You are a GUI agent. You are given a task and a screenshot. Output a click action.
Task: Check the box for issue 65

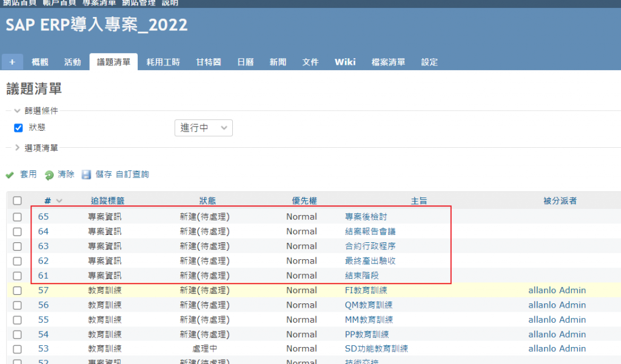coord(17,217)
